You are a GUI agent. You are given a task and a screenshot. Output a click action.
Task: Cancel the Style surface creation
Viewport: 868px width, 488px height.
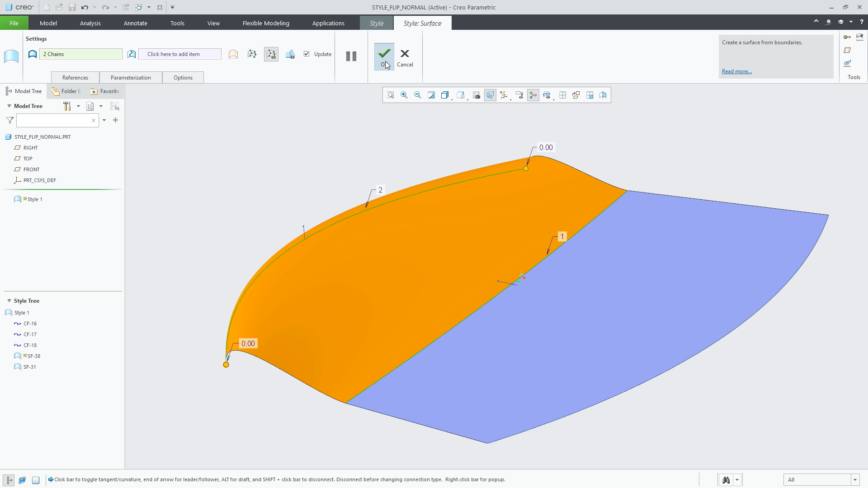click(x=405, y=58)
